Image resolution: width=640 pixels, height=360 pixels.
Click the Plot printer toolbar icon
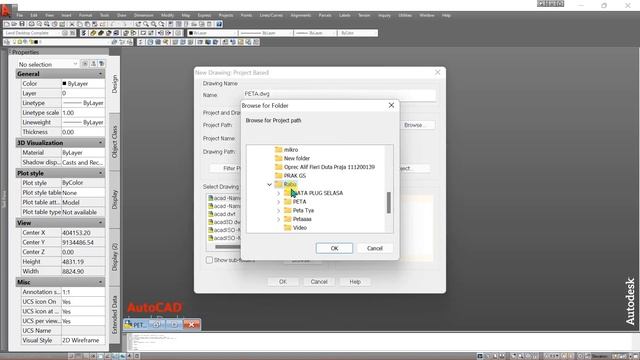coord(31,24)
